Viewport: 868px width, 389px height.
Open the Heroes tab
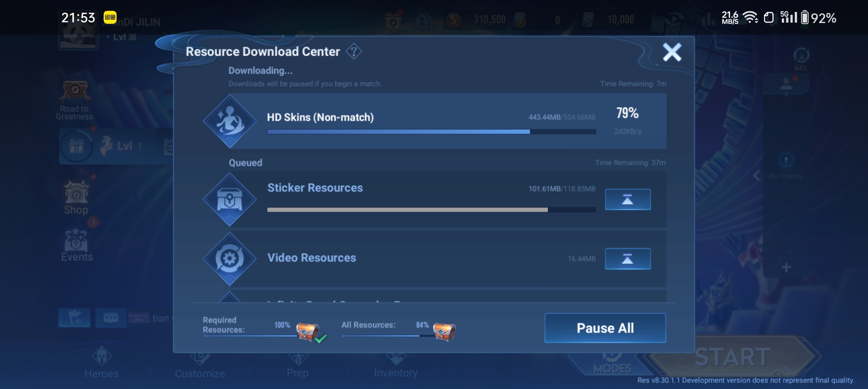(101, 363)
